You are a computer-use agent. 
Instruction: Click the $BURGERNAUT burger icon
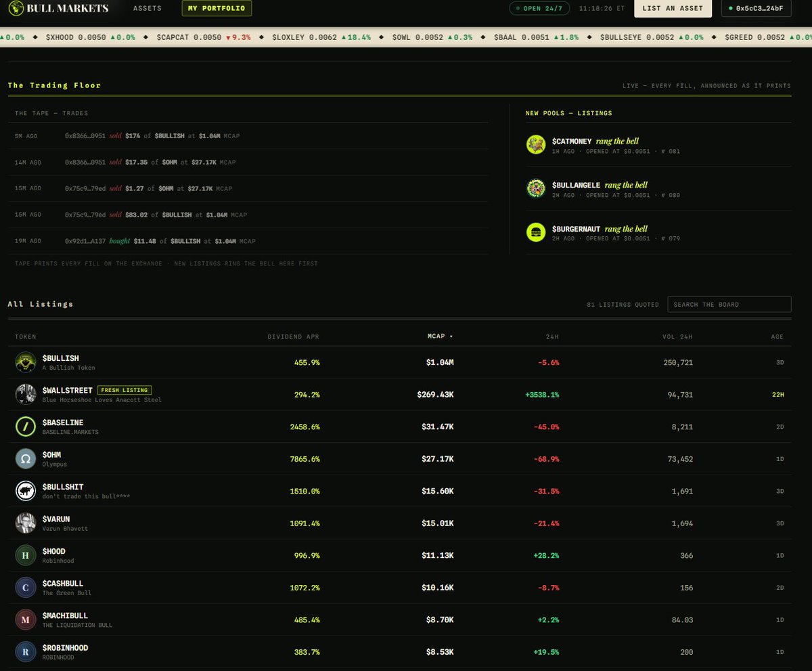[536, 233]
